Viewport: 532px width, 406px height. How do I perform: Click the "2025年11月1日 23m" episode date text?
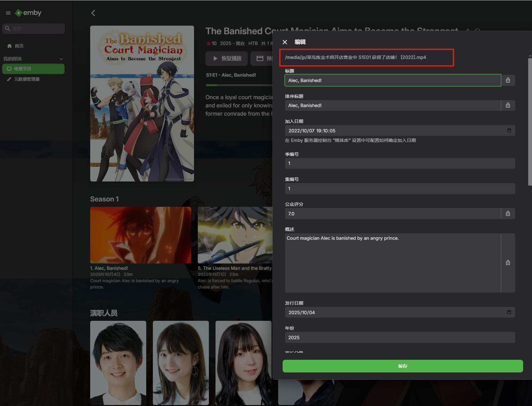coord(218,274)
